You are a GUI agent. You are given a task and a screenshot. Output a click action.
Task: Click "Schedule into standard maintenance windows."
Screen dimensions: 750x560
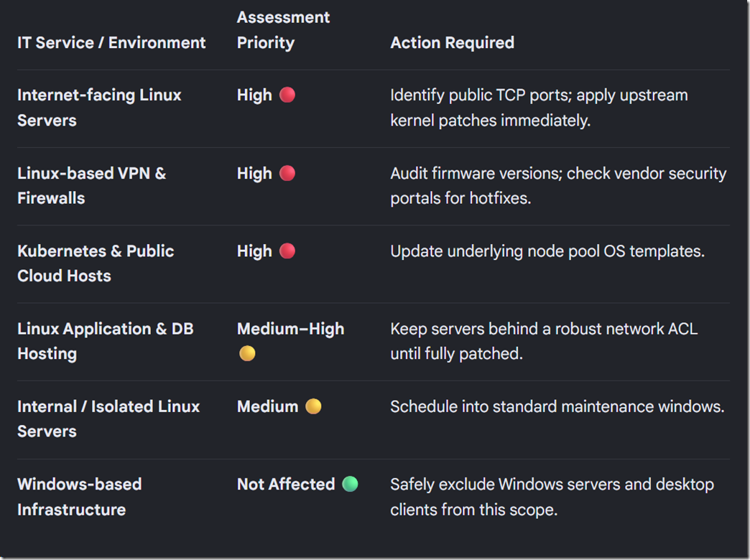[557, 406]
